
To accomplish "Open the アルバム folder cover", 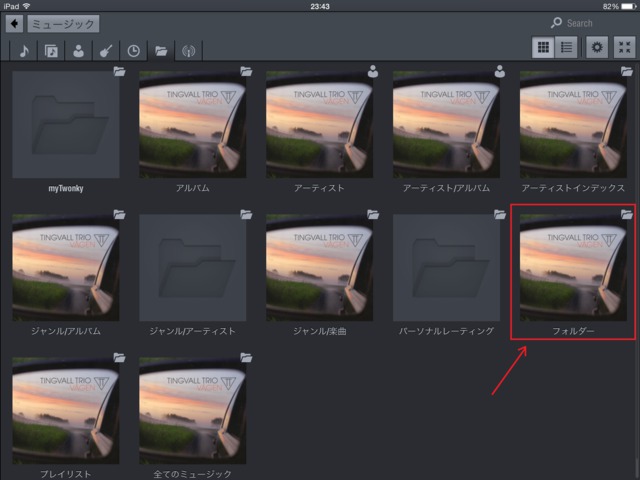I will [193, 124].
